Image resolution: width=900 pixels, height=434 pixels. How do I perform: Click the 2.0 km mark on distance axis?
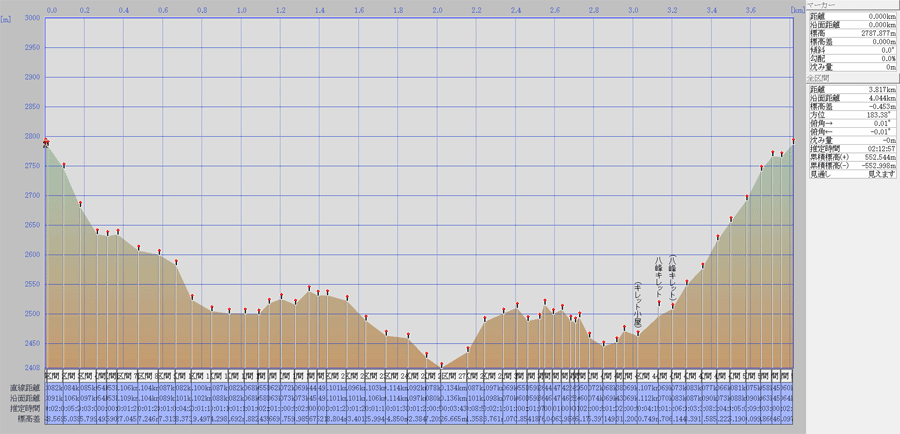click(437, 9)
